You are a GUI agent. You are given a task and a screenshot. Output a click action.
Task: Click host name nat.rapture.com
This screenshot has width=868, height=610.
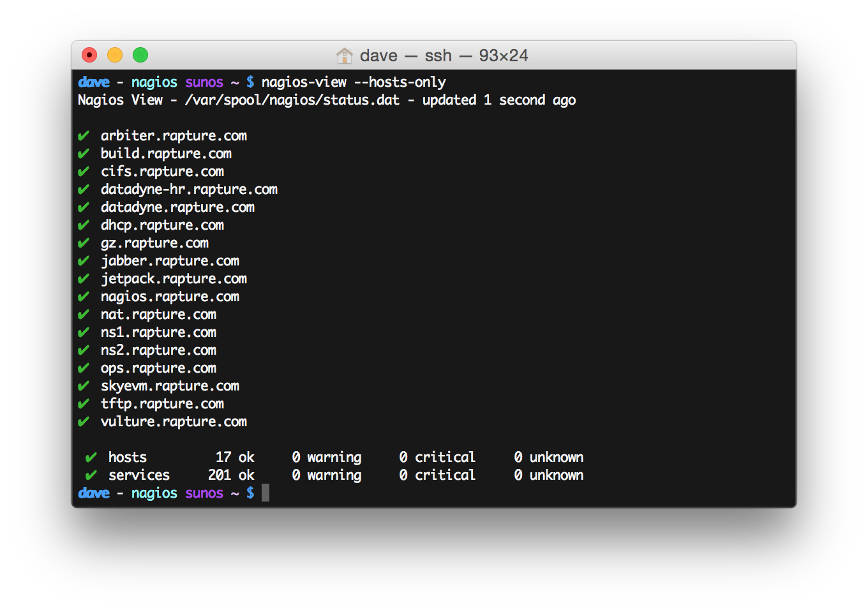(x=158, y=315)
